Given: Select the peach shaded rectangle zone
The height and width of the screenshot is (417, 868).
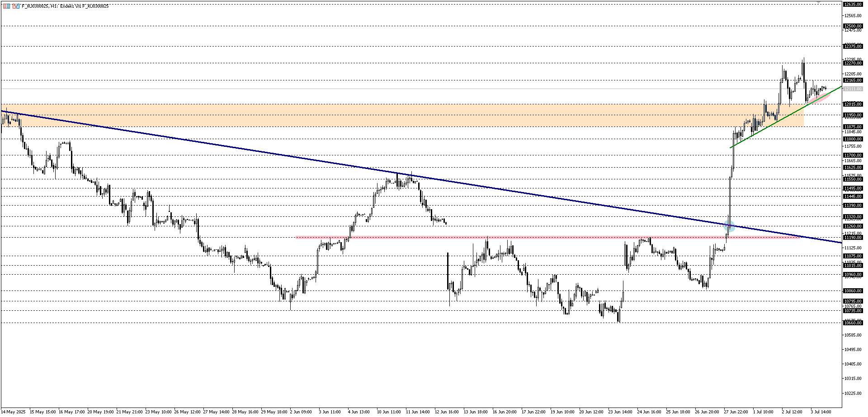Looking at the screenshot, I should 402,115.
